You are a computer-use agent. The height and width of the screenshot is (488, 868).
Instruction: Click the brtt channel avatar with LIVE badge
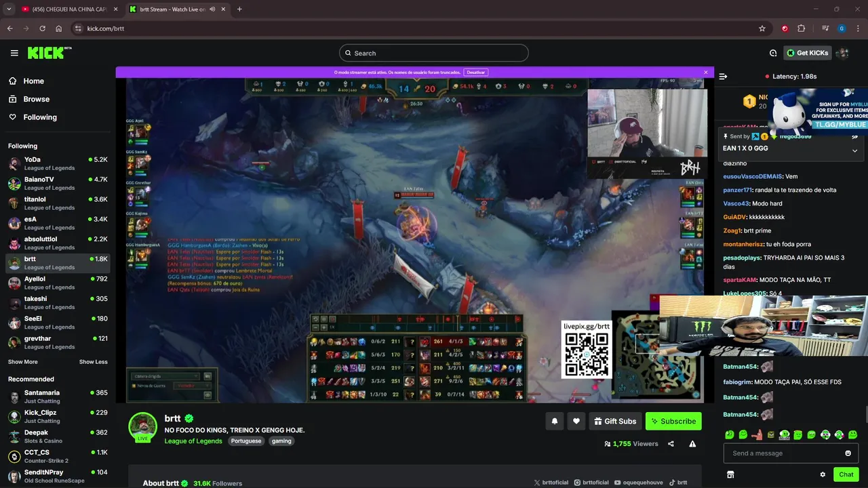pos(143,427)
